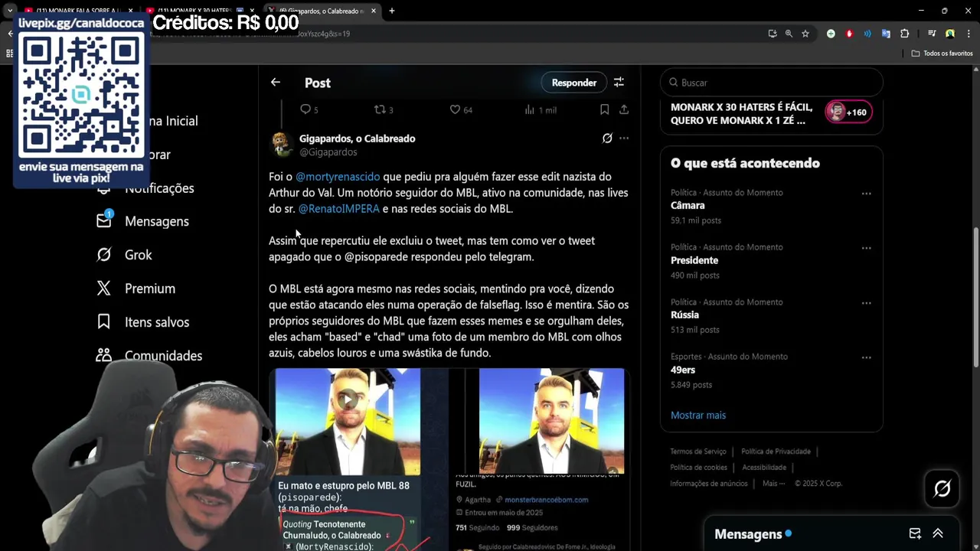Open the floating Grok button
Viewport: 980px width, 551px height.
942,488
